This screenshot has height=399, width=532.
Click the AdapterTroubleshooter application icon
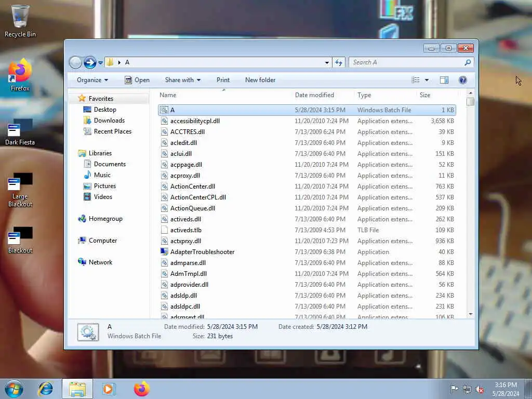point(164,252)
